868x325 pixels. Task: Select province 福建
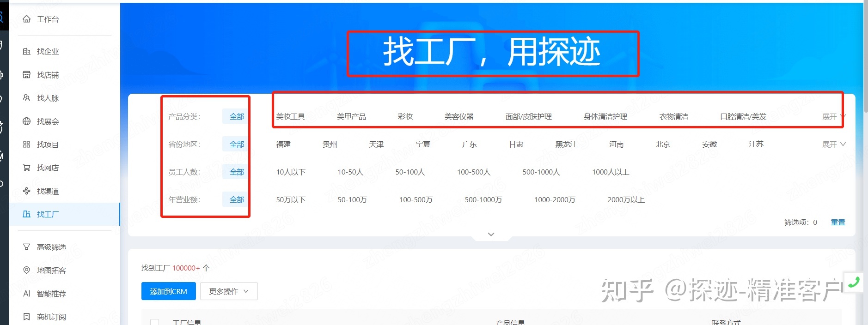click(x=283, y=144)
